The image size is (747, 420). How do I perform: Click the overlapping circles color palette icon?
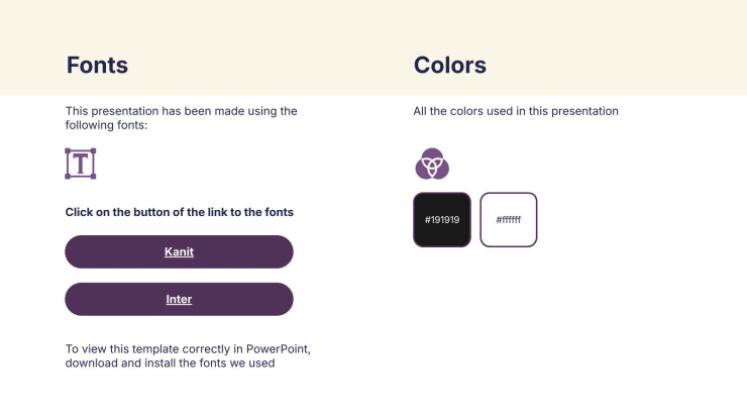click(x=432, y=163)
